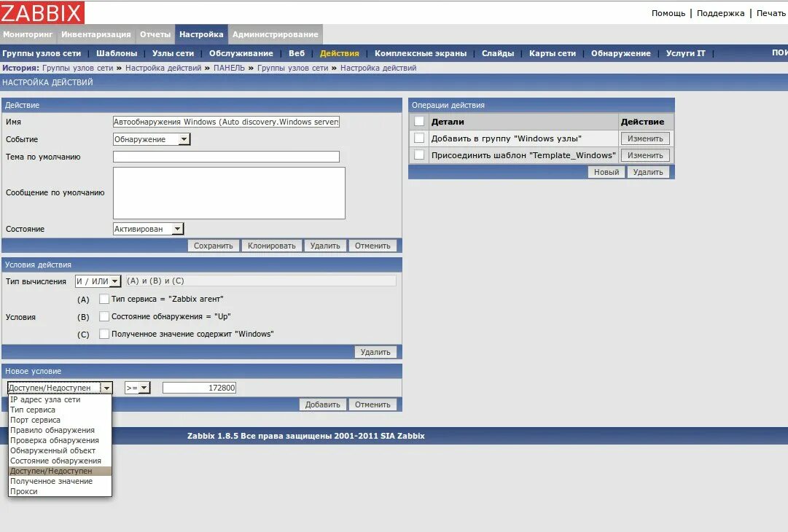
Task: Click the Добавить button
Action: [322, 404]
